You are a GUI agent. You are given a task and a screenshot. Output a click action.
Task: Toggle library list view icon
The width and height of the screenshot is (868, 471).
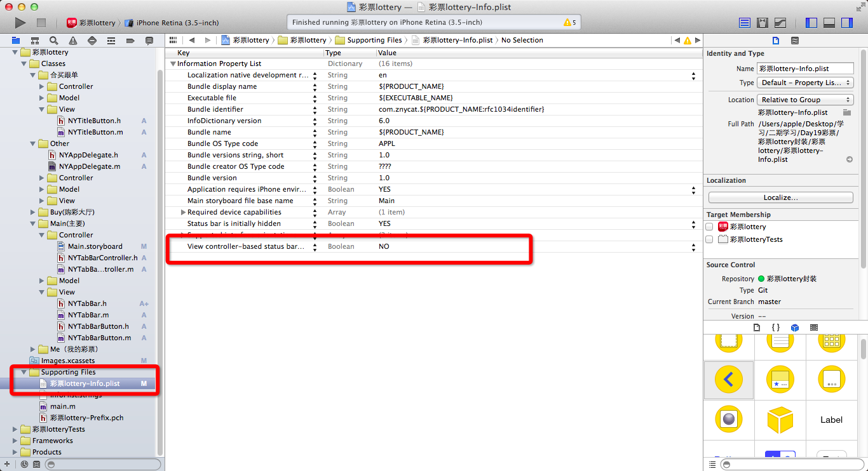coord(712,465)
